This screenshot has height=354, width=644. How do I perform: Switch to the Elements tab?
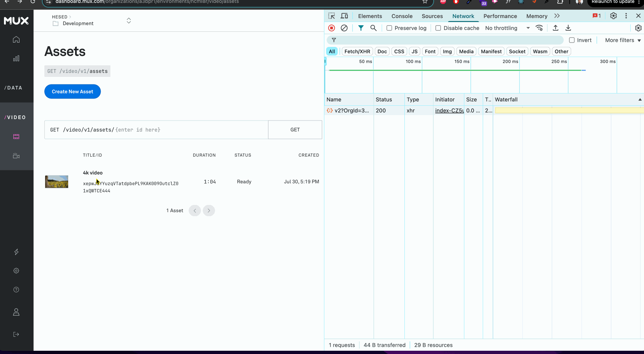coord(370,16)
